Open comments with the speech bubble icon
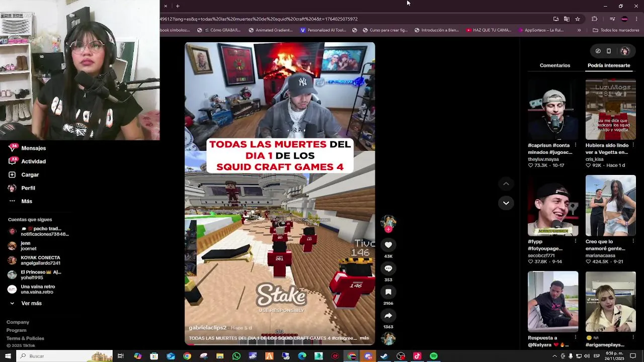Screen dimensions: 644x362 388,268
